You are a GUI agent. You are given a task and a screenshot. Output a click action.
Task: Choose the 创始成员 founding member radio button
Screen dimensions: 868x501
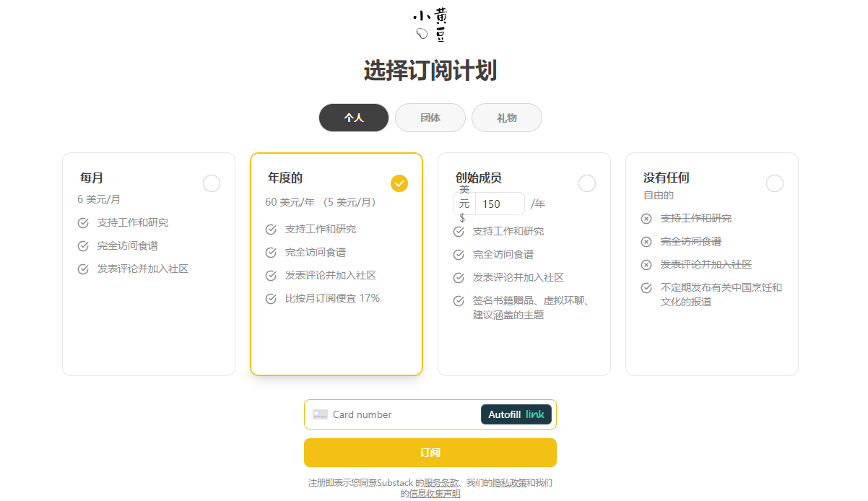point(587,183)
